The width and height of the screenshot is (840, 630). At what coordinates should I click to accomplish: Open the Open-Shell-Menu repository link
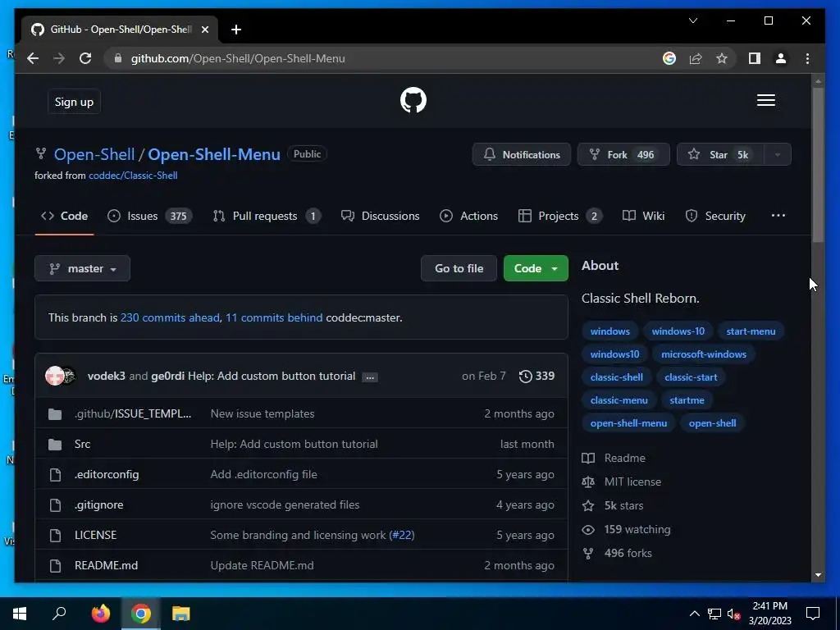[214, 154]
